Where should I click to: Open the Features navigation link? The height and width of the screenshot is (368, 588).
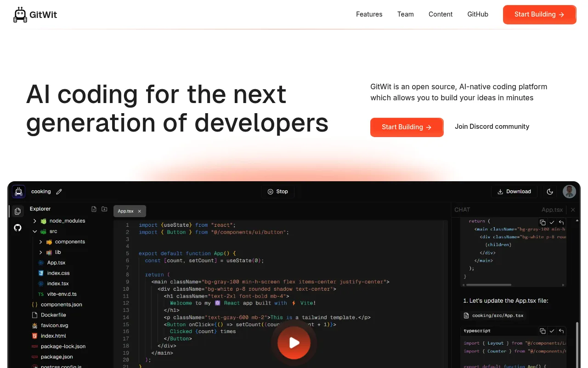point(369,14)
